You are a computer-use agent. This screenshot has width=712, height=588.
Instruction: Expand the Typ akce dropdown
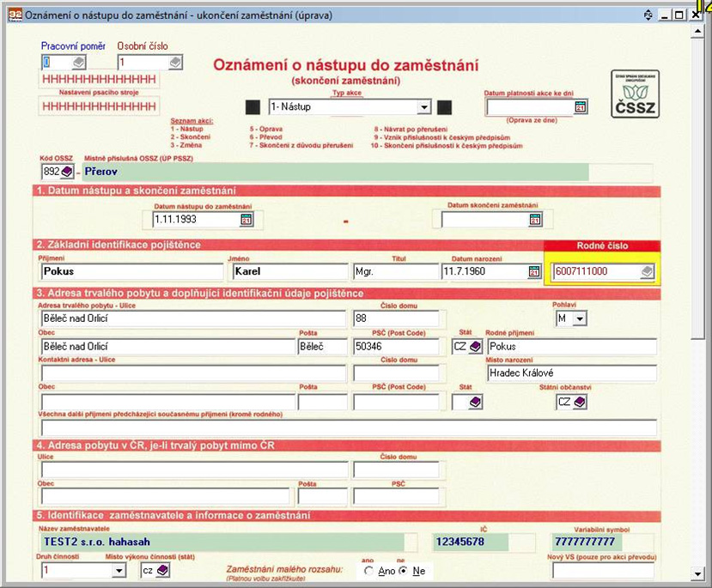pyautogui.click(x=423, y=107)
